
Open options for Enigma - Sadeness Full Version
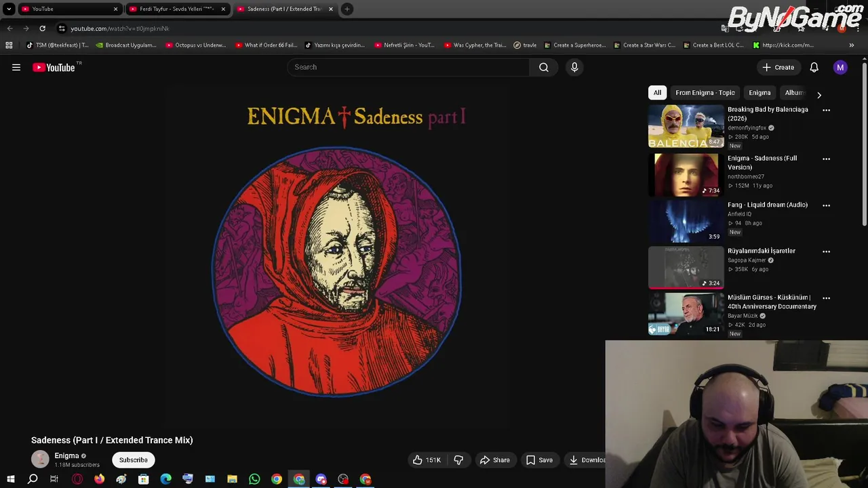click(x=826, y=159)
